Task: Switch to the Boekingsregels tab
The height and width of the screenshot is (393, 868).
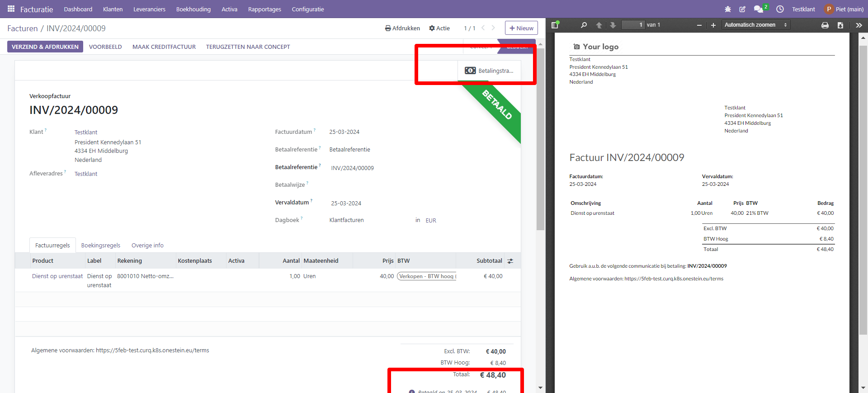Action: 101,245
